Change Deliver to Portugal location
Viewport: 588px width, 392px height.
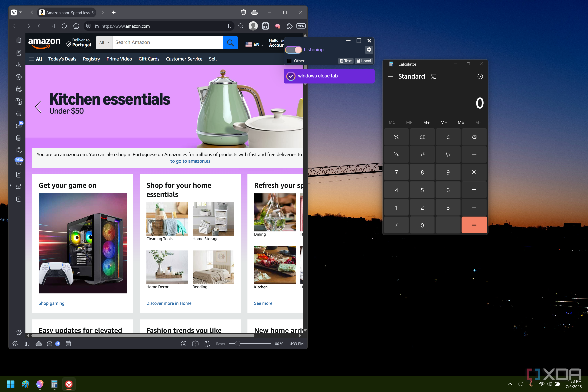click(79, 43)
